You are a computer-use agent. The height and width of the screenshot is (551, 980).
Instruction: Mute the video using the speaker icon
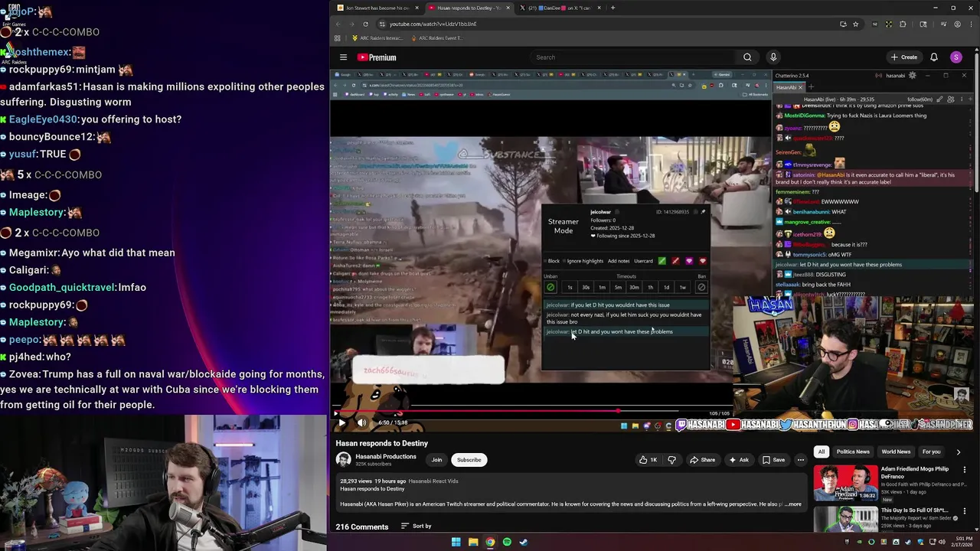pyautogui.click(x=361, y=422)
